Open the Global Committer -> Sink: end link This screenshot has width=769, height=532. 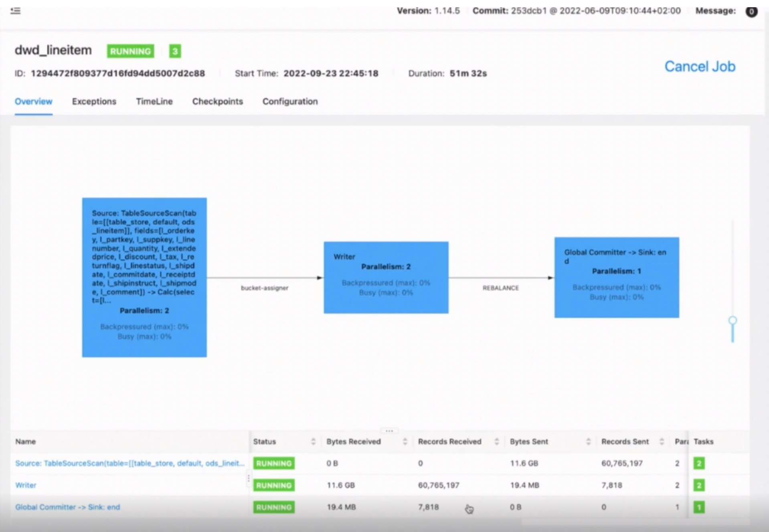click(x=67, y=507)
